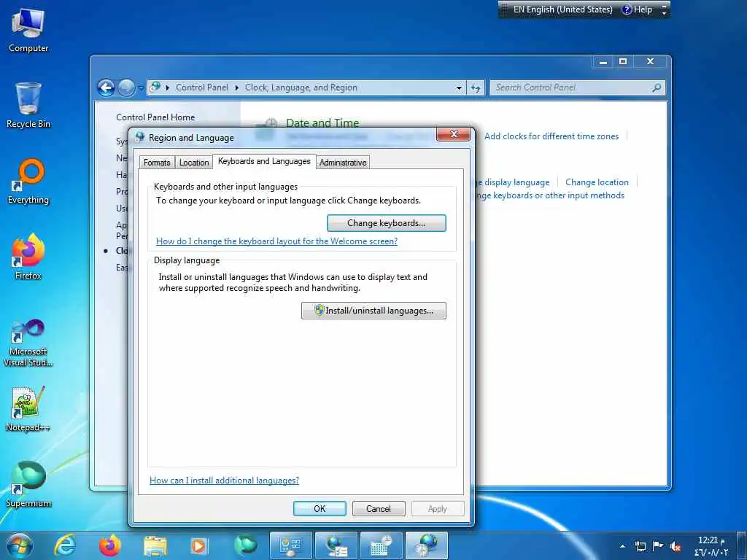747x560 pixels.
Task: Select Clock, Language, and Region breadcrumb
Action: (x=301, y=87)
